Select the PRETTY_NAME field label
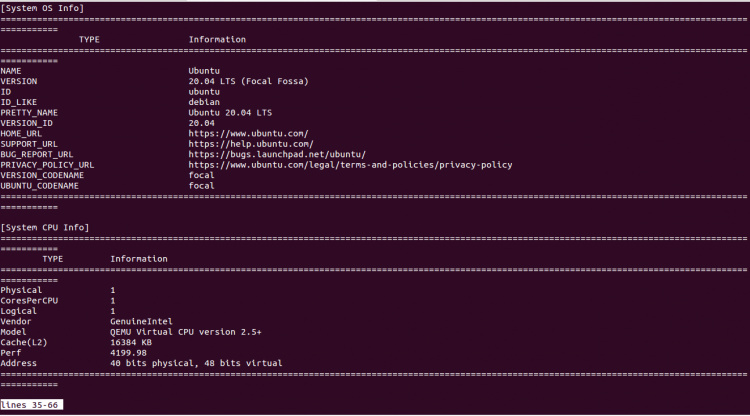Image resolution: width=750 pixels, height=416 pixels. click(x=29, y=112)
